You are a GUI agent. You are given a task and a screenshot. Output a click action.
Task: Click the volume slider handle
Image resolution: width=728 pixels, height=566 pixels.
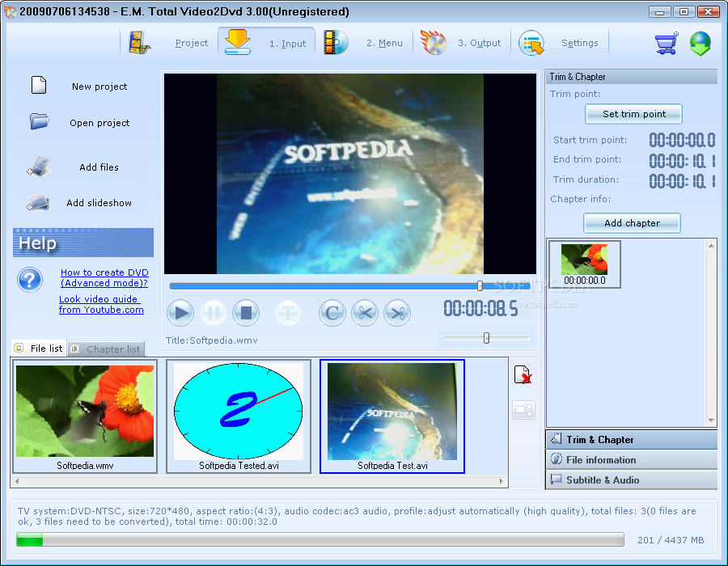(x=486, y=338)
